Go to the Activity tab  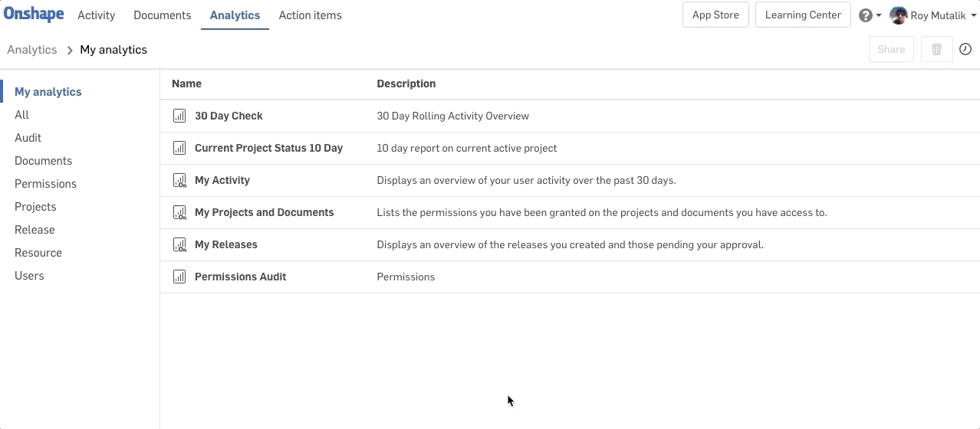coord(97,15)
